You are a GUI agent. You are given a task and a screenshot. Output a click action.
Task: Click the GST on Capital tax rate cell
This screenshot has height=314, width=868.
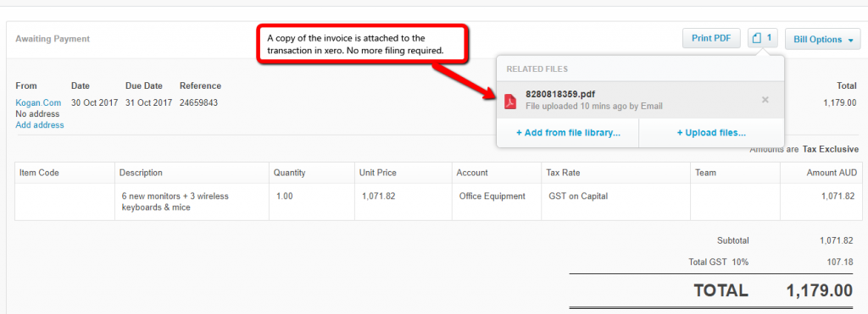coord(615,201)
